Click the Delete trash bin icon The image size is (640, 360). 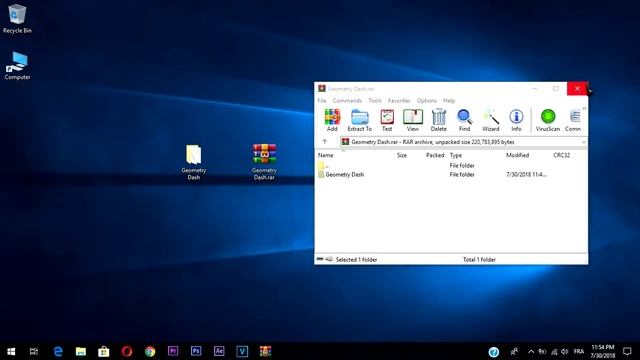(x=439, y=120)
